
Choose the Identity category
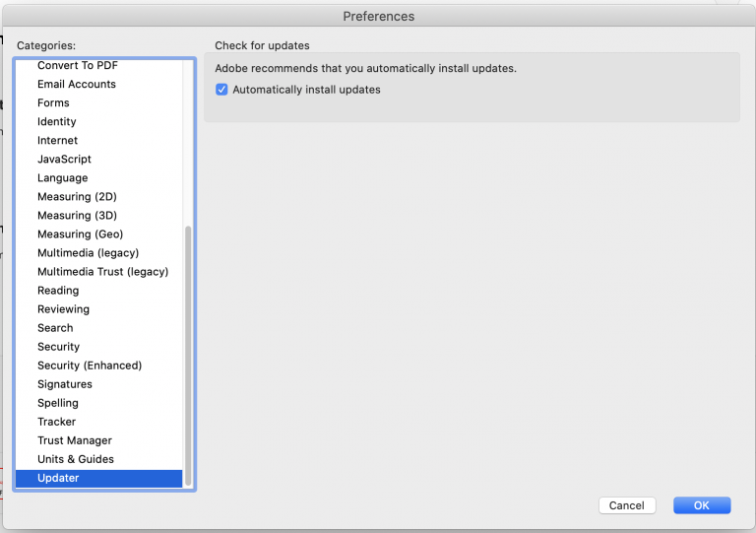click(x=57, y=121)
